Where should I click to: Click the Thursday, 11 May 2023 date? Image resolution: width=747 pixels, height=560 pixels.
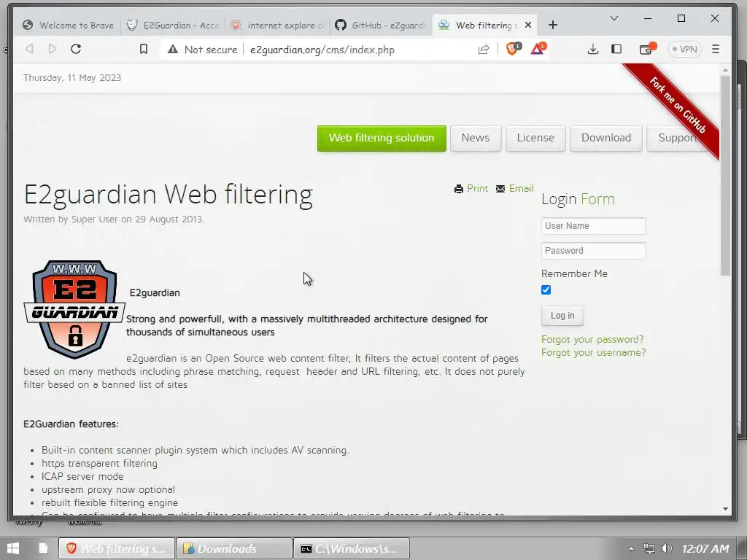tap(72, 77)
